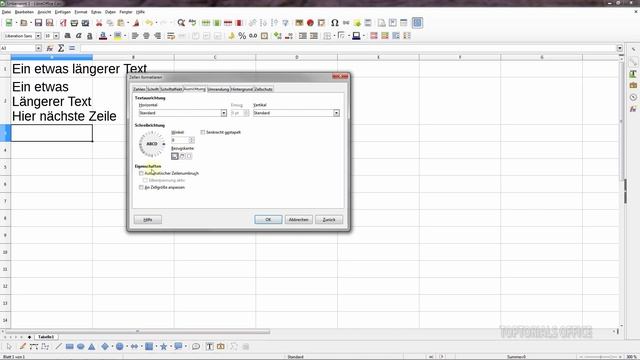Enable Automatischer Zeilenumbruch checkbox
This screenshot has width=640, height=360.
coord(141,173)
